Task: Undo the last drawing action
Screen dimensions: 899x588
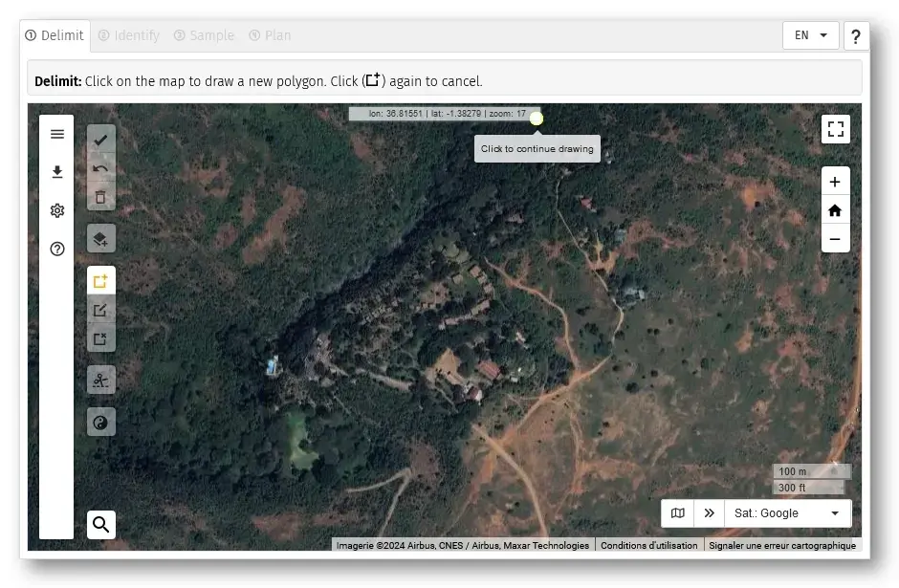Action: (x=100, y=169)
